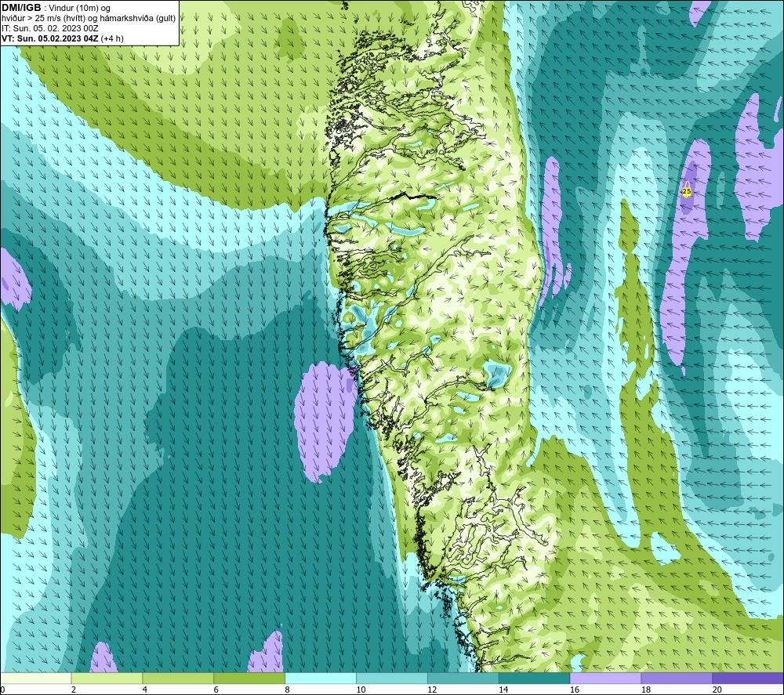Click the '20' scale tick label
This screenshot has width=784, height=695.
[x=717, y=690]
